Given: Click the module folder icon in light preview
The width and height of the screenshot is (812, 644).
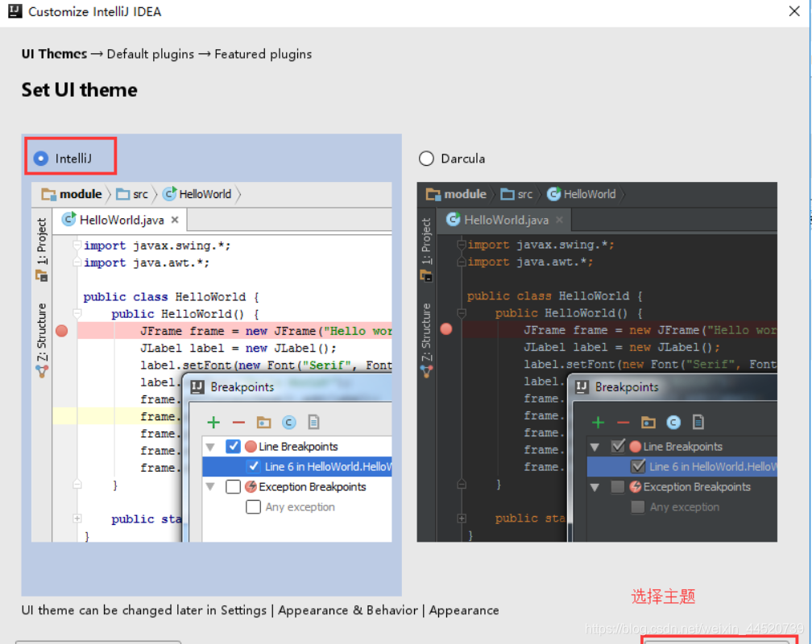Looking at the screenshot, I should pos(48,194).
